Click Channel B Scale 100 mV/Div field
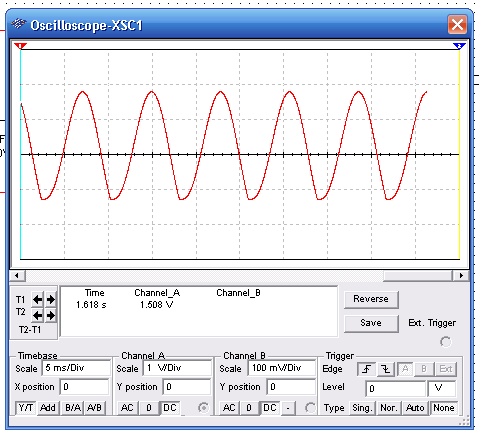The height and width of the screenshot is (434, 479). click(x=282, y=368)
